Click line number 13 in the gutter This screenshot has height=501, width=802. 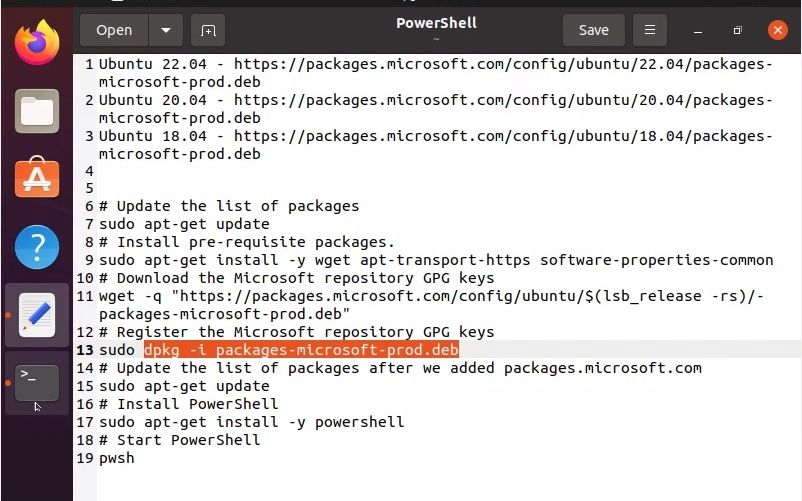pyautogui.click(x=84, y=350)
